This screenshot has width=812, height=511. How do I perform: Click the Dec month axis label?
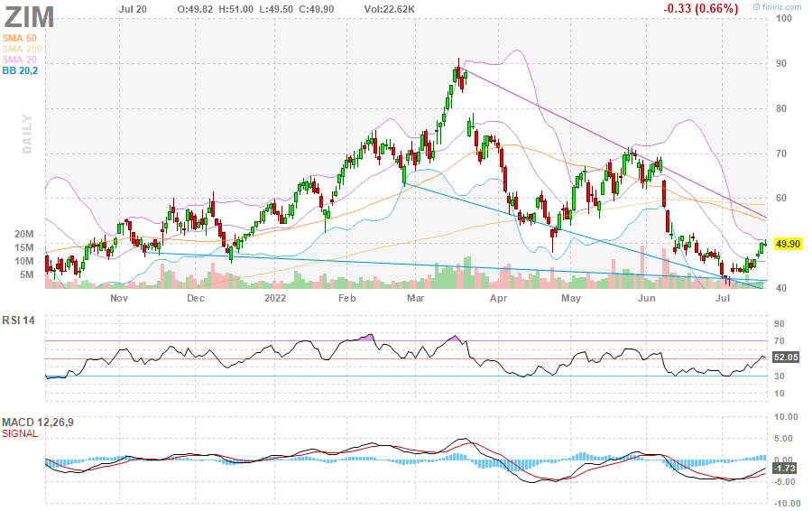coord(196,298)
